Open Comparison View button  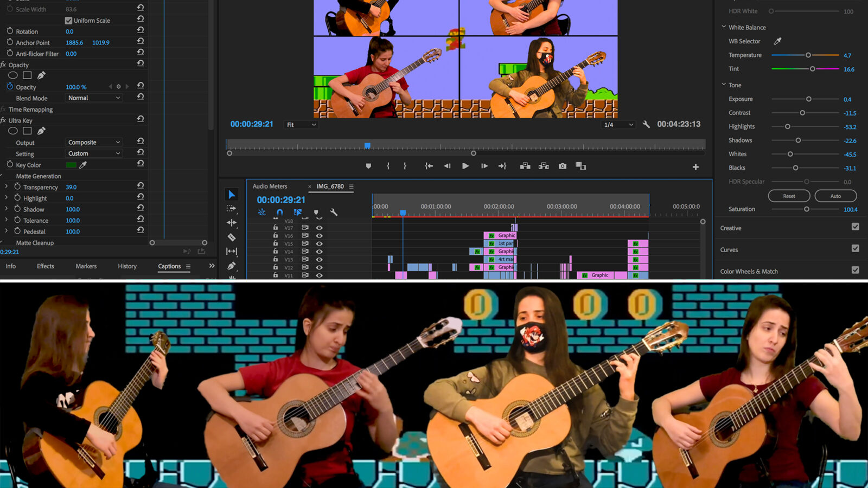[x=581, y=166]
